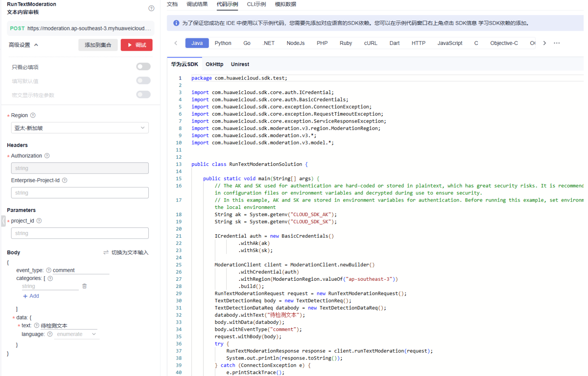Switch to the 调试结果 tab
Image resolution: width=588 pixels, height=376 pixels.
(197, 4)
